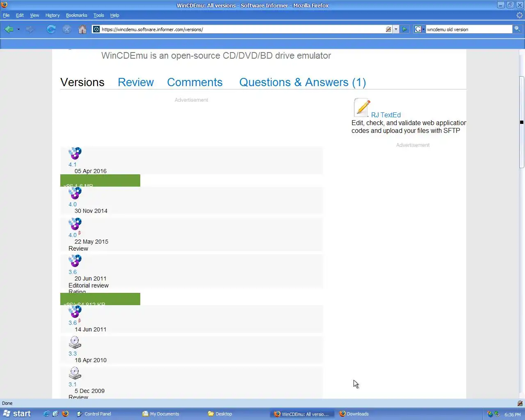Open the Edit menu
The height and width of the screenshot is (420, 525).
click(x=20, y=15)
